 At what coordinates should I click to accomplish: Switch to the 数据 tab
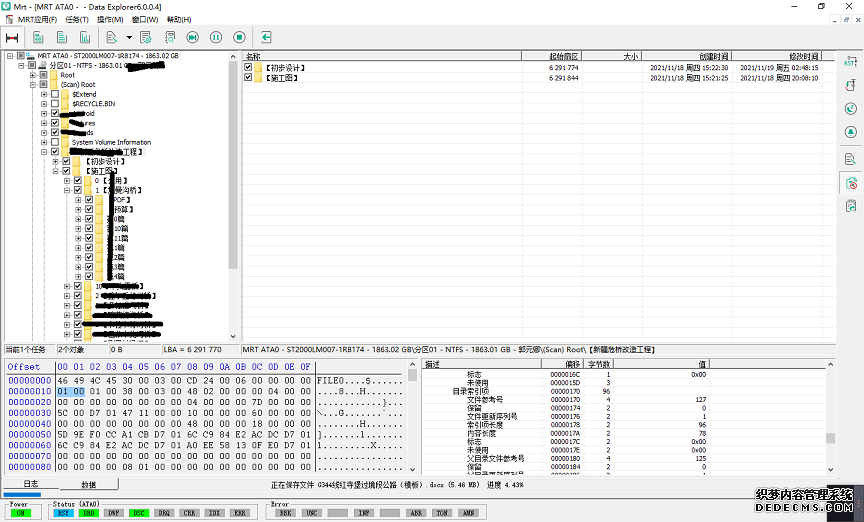pos(89,485)
